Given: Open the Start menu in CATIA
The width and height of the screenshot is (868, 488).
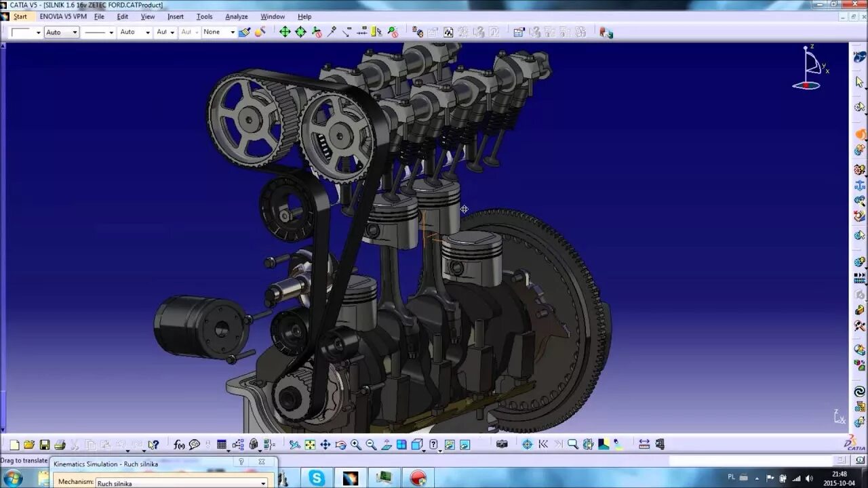Looking at the screenshot, I should pos(20,16).
